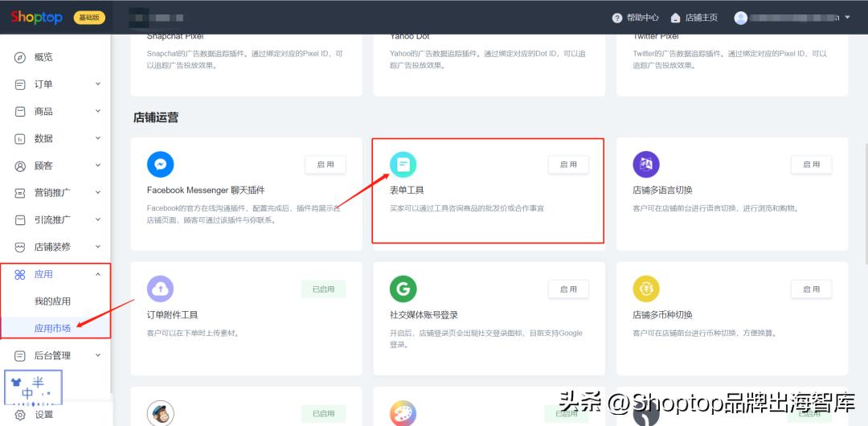
Task: Enable Facebook Messenger 聊天插件
Action: (325, 165)
